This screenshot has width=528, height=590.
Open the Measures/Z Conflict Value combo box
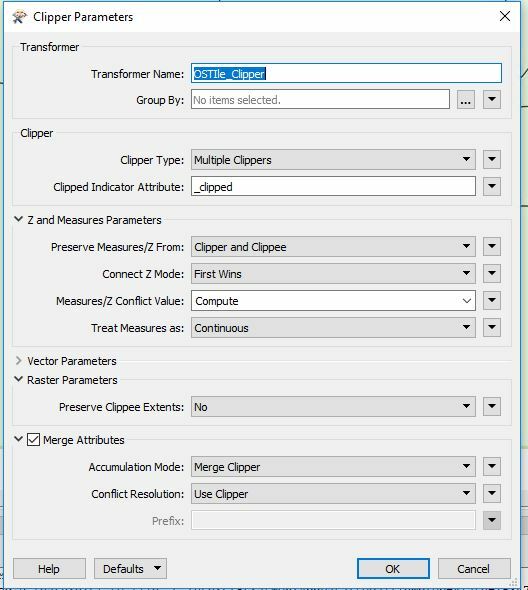(333, 301)
